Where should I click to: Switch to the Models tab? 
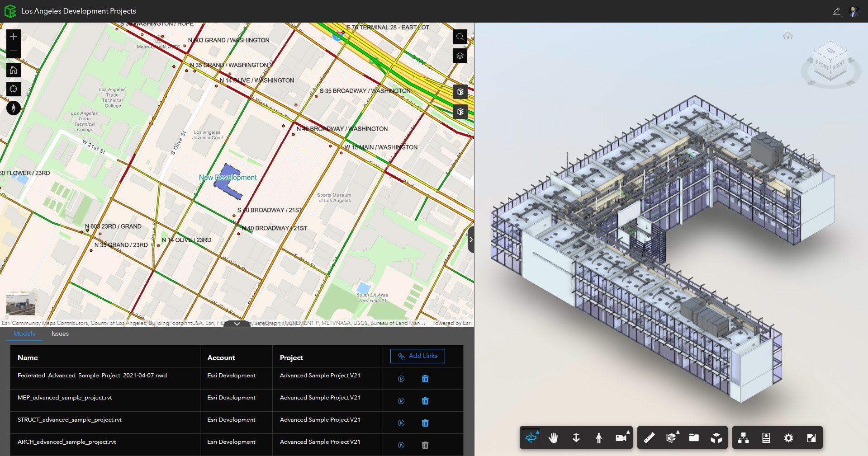pyautogui.click(x=24, y=334)
